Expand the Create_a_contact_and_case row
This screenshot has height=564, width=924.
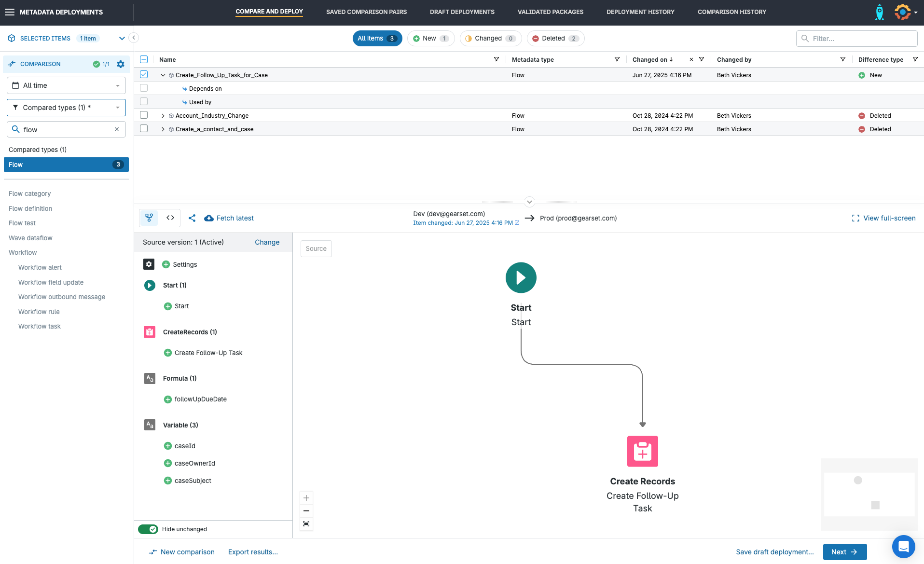coord(163,129)
